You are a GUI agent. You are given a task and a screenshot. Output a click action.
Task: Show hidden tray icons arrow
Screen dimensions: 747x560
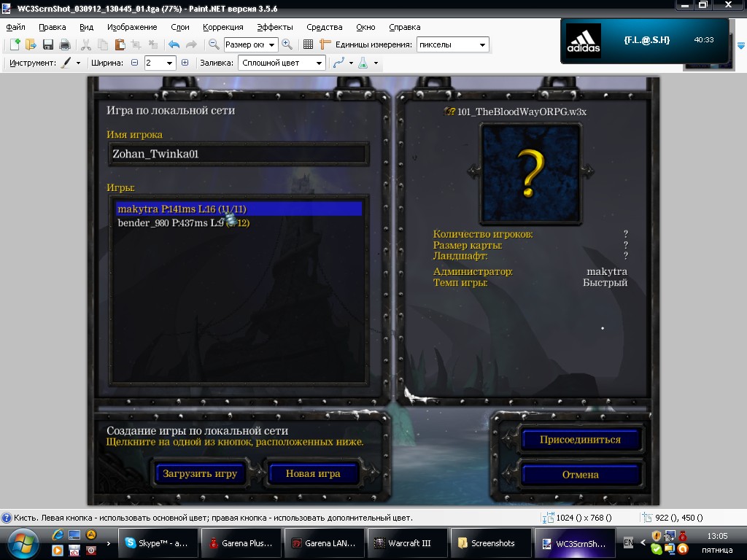point(643,542)
